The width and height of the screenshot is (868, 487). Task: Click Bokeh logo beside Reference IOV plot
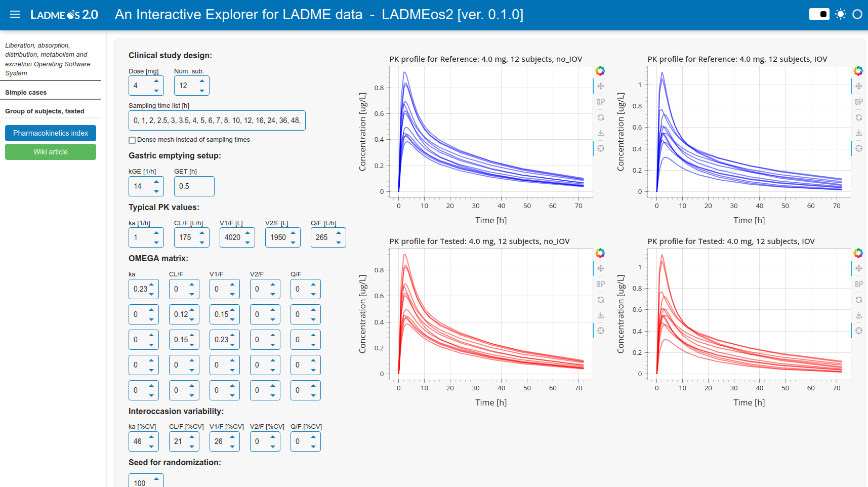858,71
